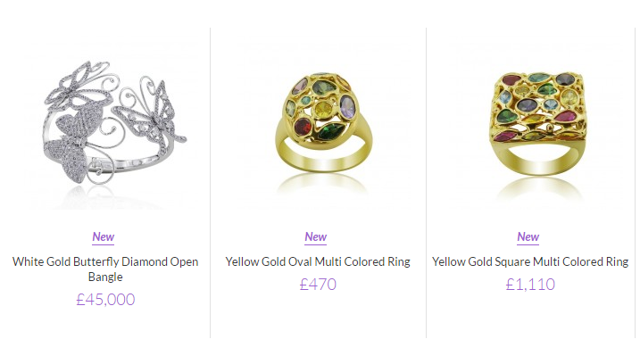Select the £45,000 price
Screen dimensions: 640x364
point(105,300)
